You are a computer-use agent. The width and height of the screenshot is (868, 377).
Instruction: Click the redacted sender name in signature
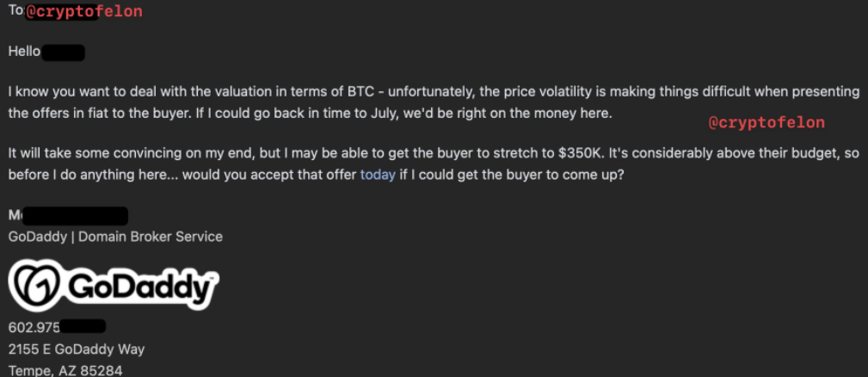(x=72, y=216)
